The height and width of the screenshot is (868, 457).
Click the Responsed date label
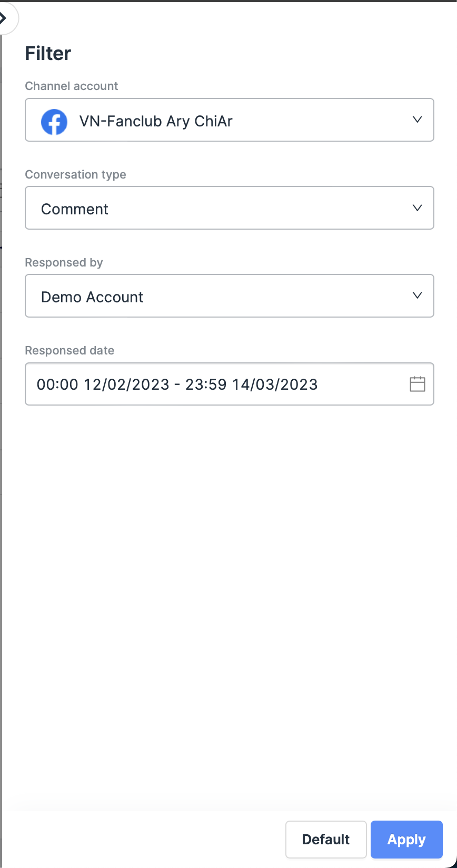(69, 350)
